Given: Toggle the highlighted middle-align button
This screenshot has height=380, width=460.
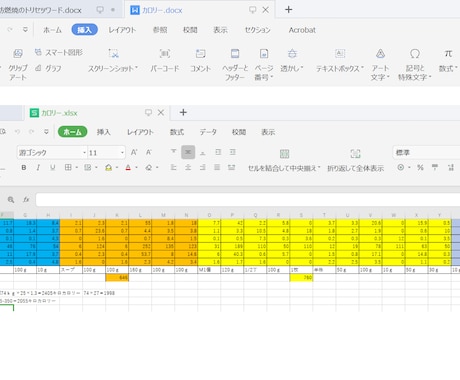Looking at the screenshot, I should (x=188, y=152).
